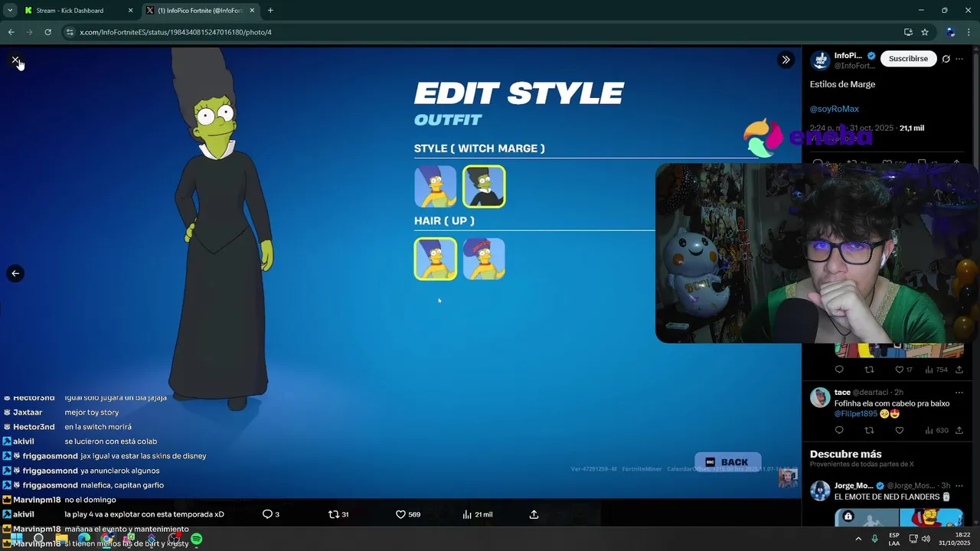Like tace's comment

899,430
